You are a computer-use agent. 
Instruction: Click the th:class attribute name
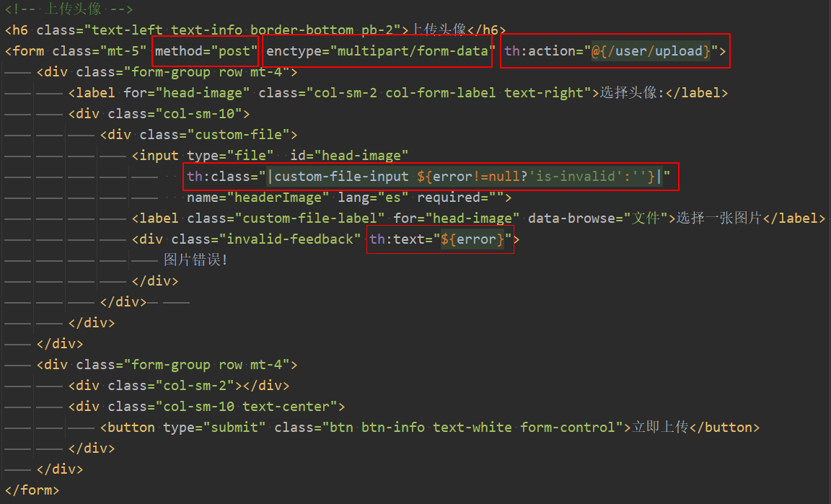coord(223,177)
